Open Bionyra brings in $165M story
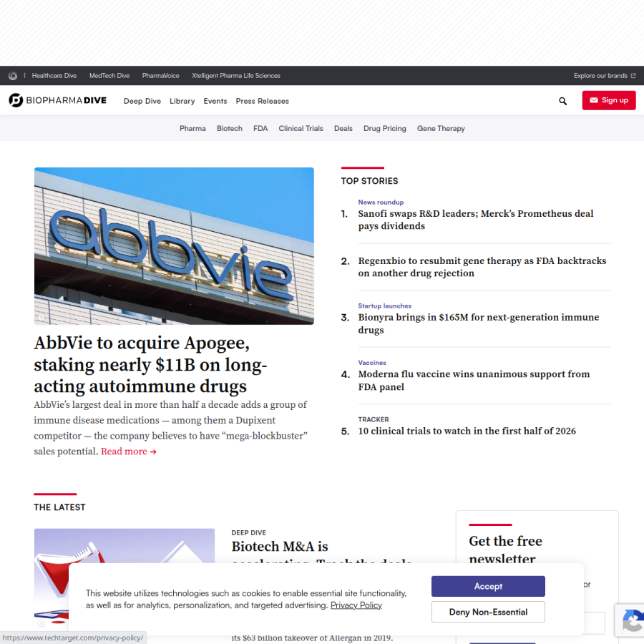 [479, 323]
